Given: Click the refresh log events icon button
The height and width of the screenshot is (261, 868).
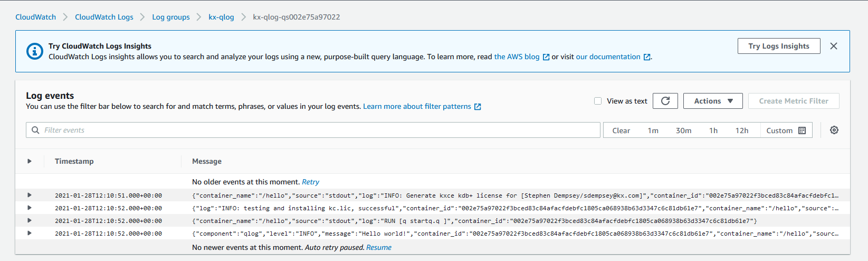Looking at the screenshot, I should point(665,101).
